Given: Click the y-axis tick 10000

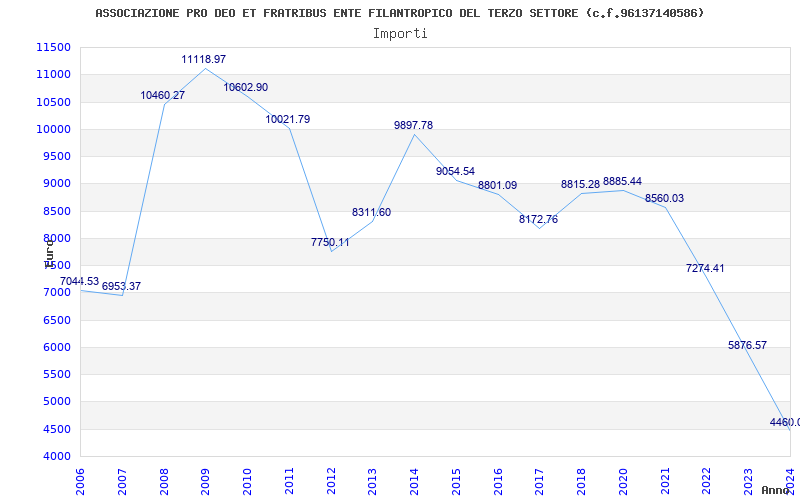Looking at the screenshot, I should (x=53, y=129).
